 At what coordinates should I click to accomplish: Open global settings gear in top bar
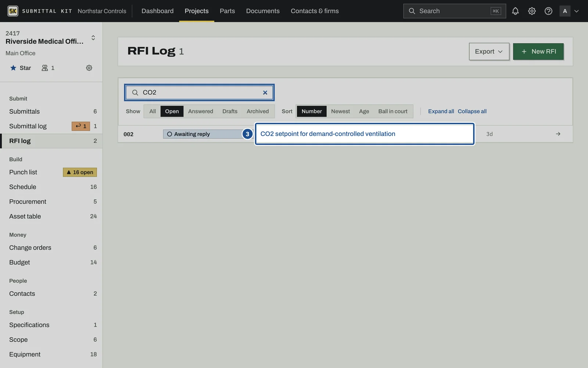532,11
